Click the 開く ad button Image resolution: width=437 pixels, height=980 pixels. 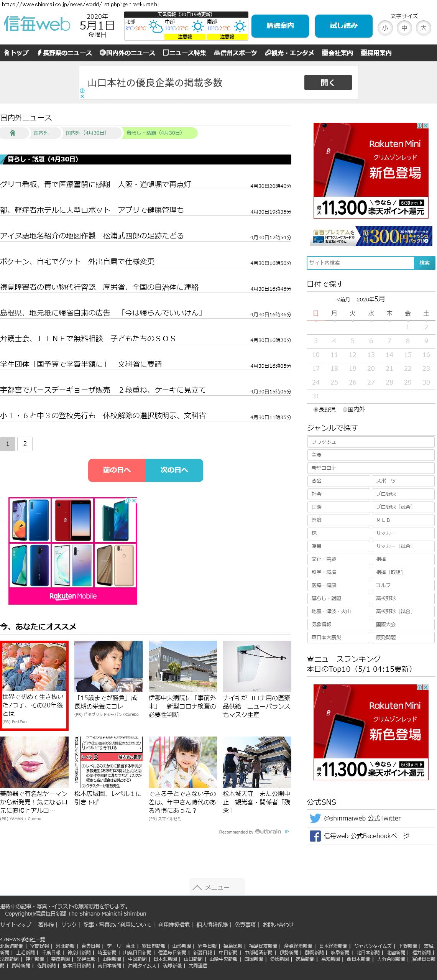(x=328, y=82)
